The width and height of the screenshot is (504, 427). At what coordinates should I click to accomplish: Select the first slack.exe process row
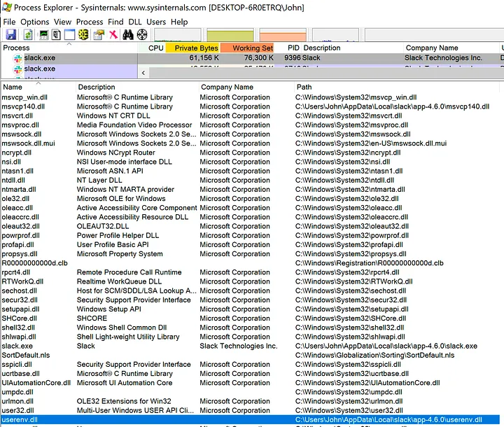point(39,58)
